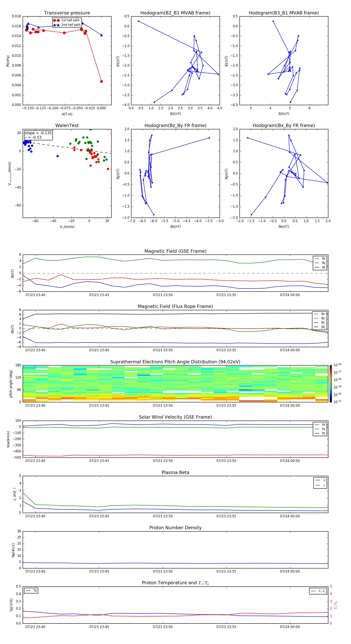351x644 pixels.
Task: Click βp entry in Plasma Beta legend
Action: (x=320, y=480)
